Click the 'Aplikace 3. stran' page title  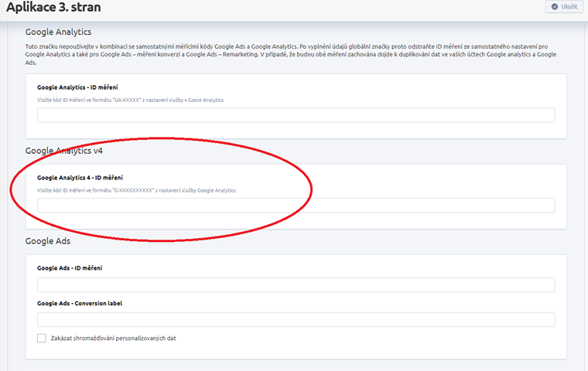[53, 8]
